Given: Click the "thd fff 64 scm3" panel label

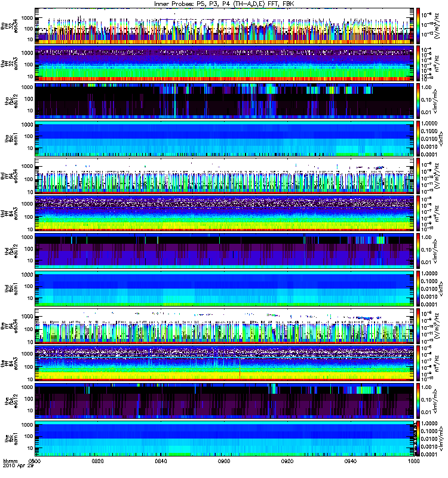Looking at the screenshot, I should (10, 214).
